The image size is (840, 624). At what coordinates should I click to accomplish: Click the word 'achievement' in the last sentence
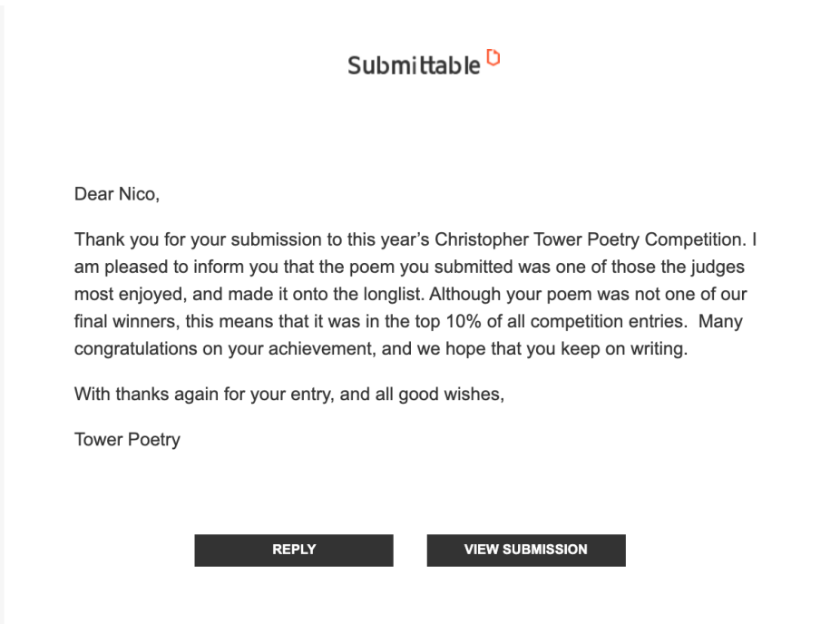[320, 348]
